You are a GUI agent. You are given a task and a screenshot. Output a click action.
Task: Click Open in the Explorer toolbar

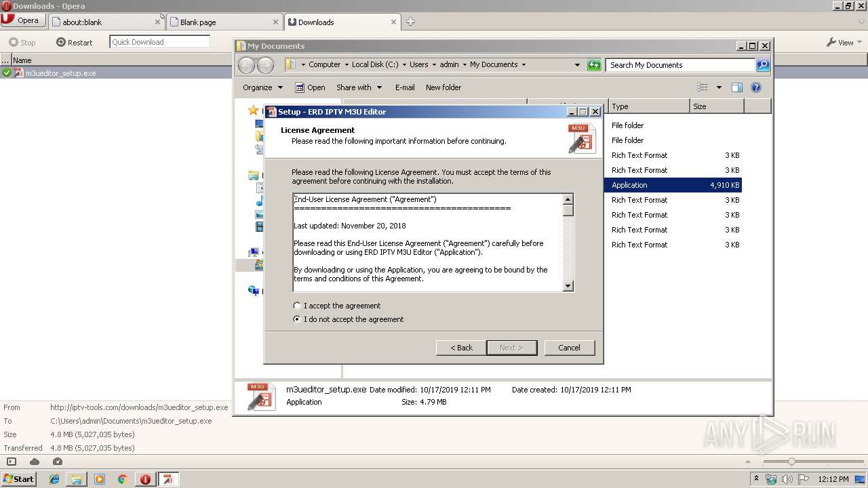point(310,87)
